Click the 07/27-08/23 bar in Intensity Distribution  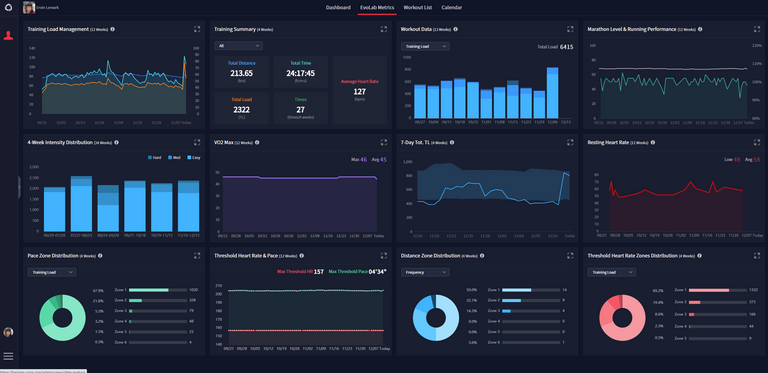(x=81, y=204)
